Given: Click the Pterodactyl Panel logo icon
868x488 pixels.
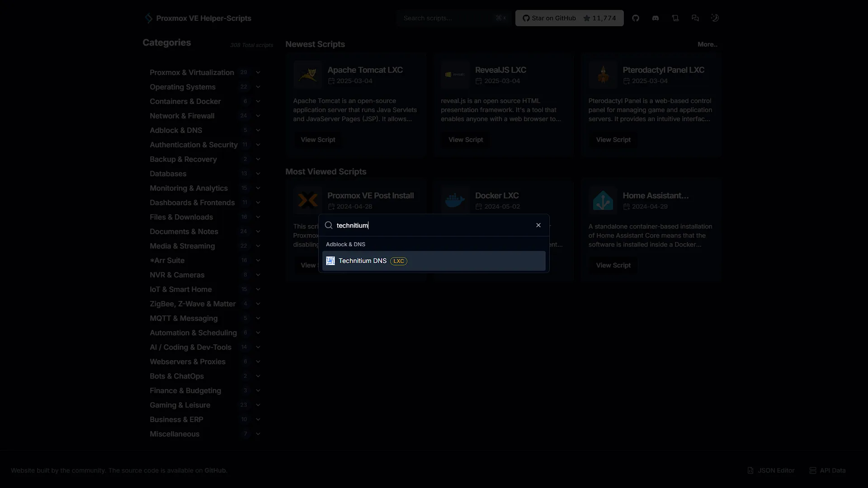Looking at the screenshot, I should tap(603, 75).
